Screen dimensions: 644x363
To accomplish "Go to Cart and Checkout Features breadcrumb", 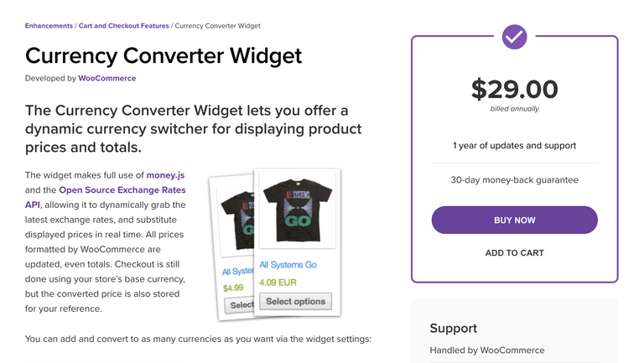I will pyautogui.click(x=123, y=26).
